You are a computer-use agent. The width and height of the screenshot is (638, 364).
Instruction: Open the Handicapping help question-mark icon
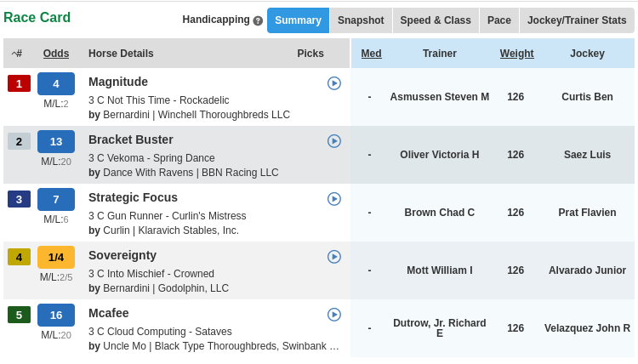pyautogui.click(x=258, y=20)
